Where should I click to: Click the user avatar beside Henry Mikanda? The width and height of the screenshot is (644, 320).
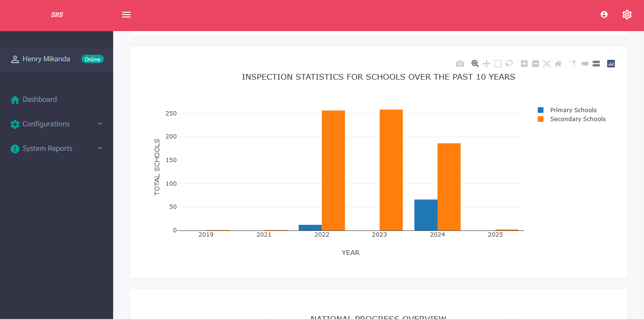pos(15,59)
